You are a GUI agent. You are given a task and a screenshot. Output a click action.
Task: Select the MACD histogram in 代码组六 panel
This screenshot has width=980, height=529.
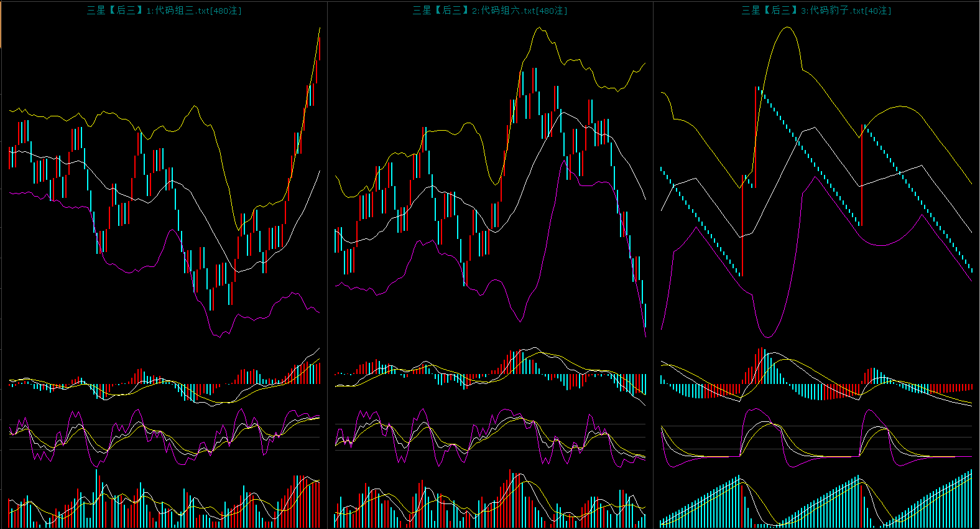[x=490, y=377]
